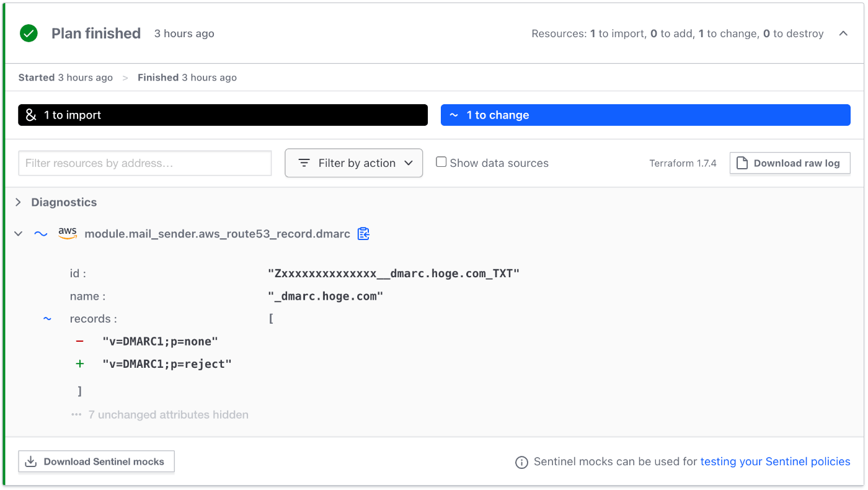Click the green plus addition icon

(79, 364)
